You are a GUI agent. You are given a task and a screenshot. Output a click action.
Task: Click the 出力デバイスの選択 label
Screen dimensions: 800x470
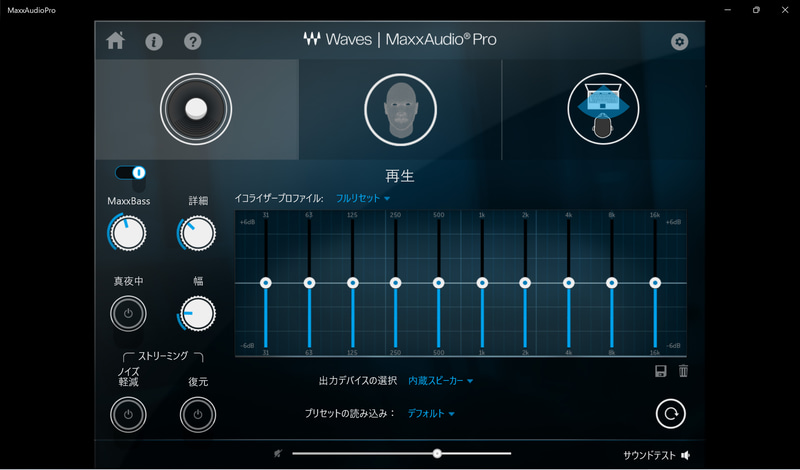(x=358, y=381)
